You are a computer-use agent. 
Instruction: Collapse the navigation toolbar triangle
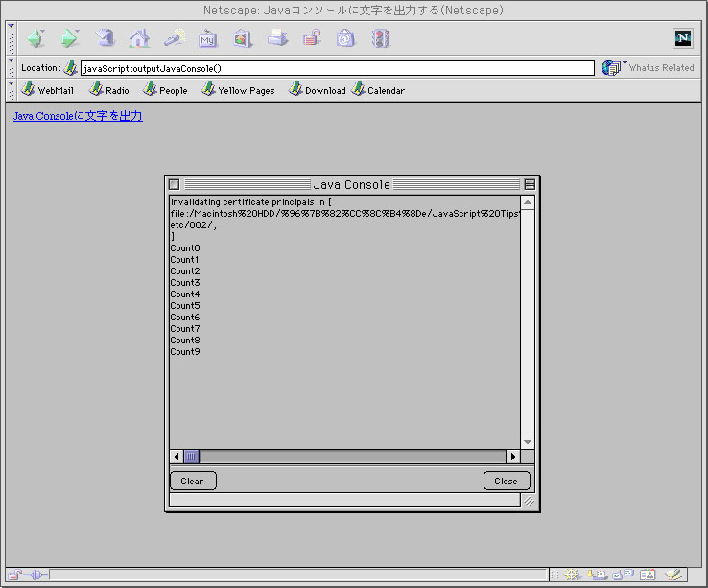click(x=12, y=26)
